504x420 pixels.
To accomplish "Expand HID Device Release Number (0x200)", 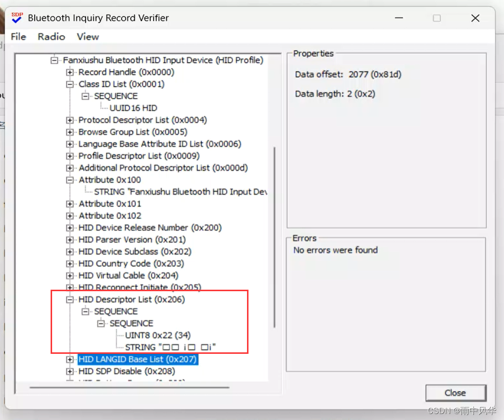I will tap(70, 228).
